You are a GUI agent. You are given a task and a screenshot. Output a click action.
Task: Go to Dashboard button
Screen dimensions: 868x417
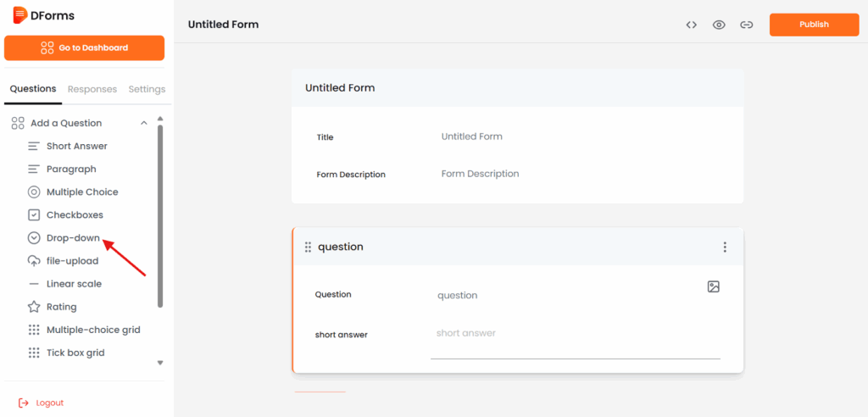84,48
